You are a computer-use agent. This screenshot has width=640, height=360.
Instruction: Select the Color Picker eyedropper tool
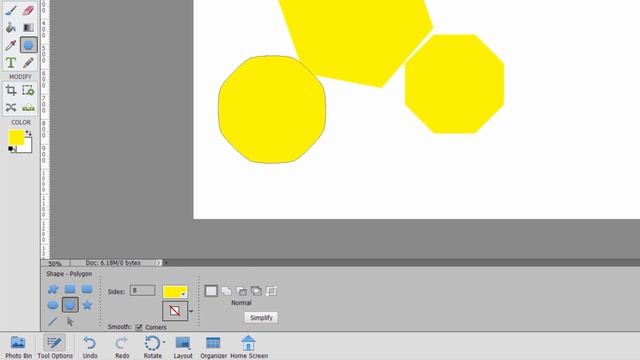click(x=11, y=45)
